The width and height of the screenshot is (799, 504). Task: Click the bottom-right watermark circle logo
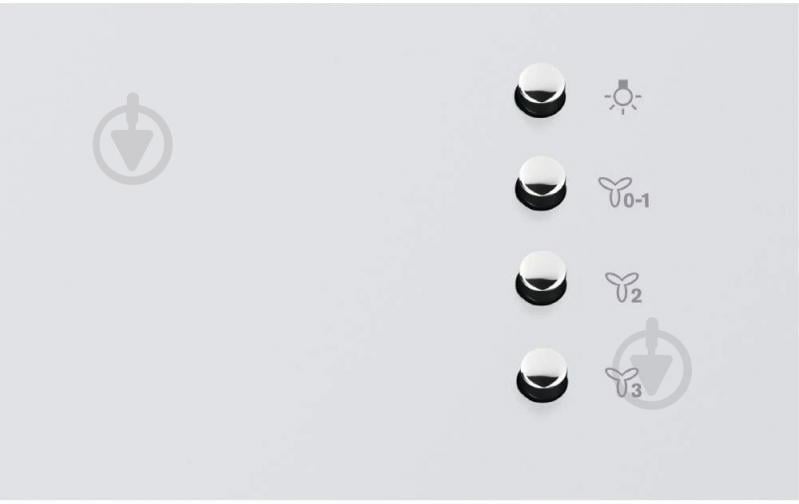click(652, 364)
